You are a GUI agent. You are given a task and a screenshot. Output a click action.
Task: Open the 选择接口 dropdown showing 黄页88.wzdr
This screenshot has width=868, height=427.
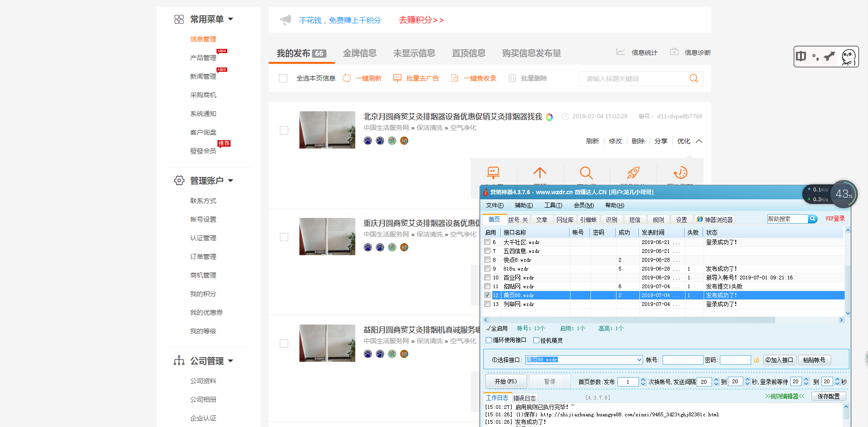point(639,359)
